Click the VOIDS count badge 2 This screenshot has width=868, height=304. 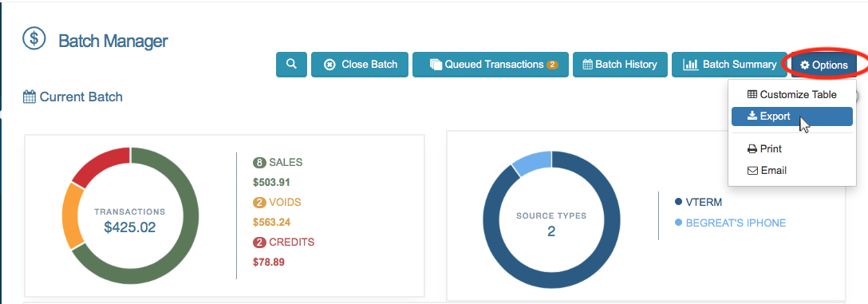(x=259, y=202)
